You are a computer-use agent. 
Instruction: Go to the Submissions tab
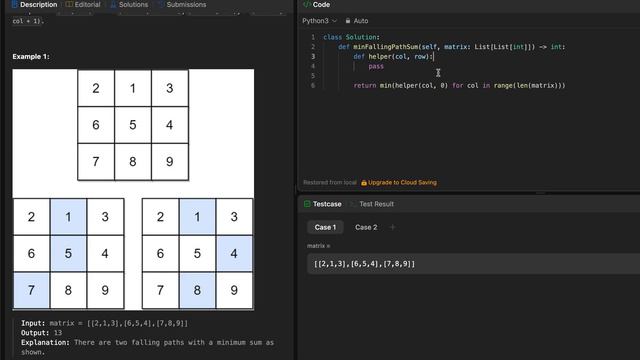(x=182, y=4)
